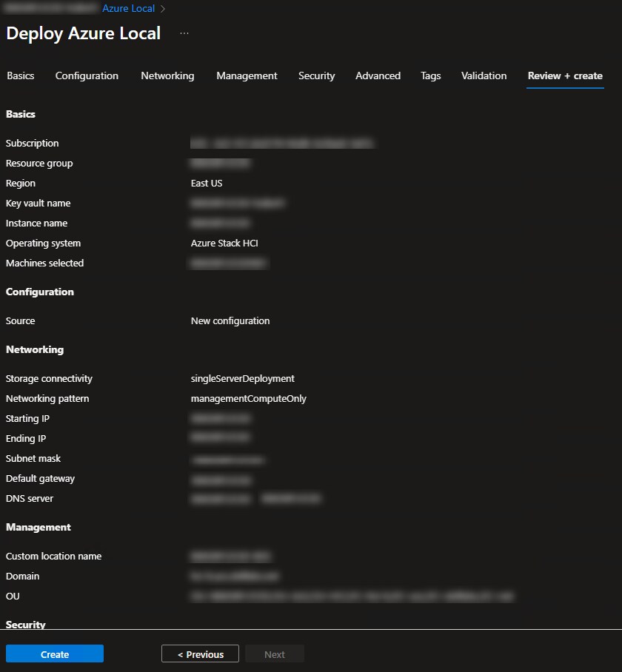The height and width of the screenshot is (672, 622).
Task: Click the Starting IP label
Action: 27,418
